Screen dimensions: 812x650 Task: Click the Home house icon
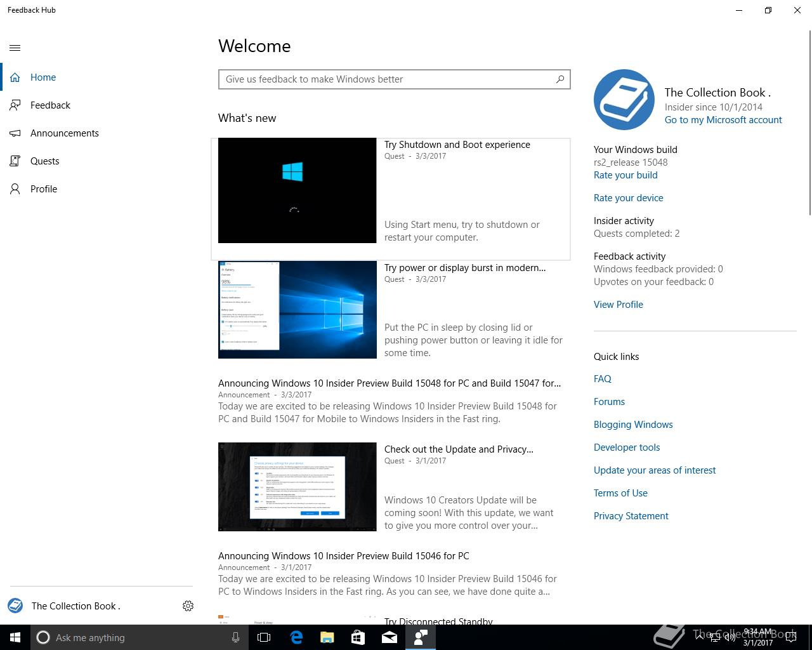pos(15,77)
